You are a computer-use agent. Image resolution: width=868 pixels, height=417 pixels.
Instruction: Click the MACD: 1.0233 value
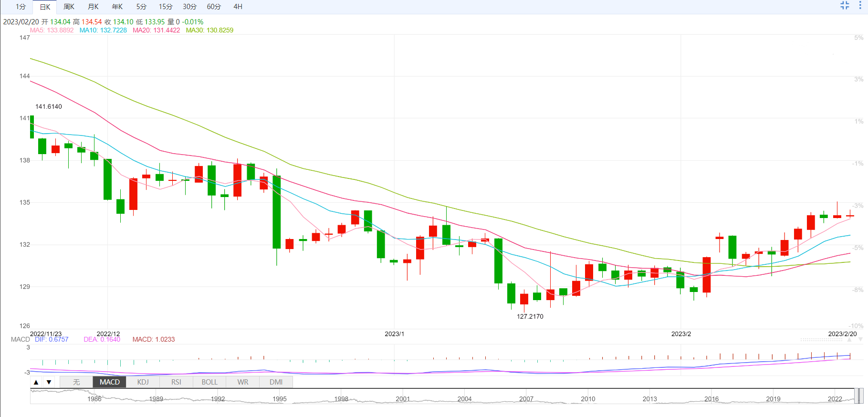(x=154, y=339)
